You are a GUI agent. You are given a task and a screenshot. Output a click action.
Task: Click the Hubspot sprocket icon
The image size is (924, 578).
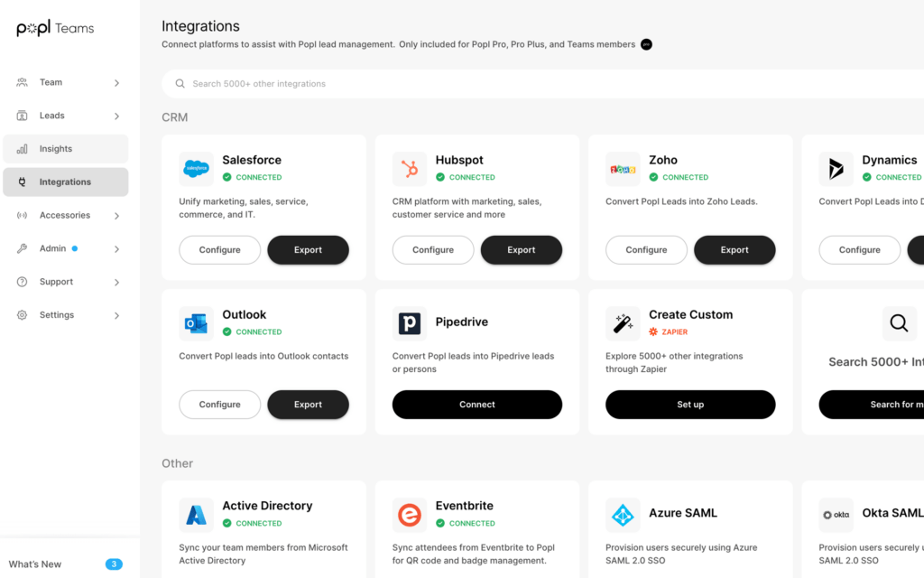tap(411, 168)
